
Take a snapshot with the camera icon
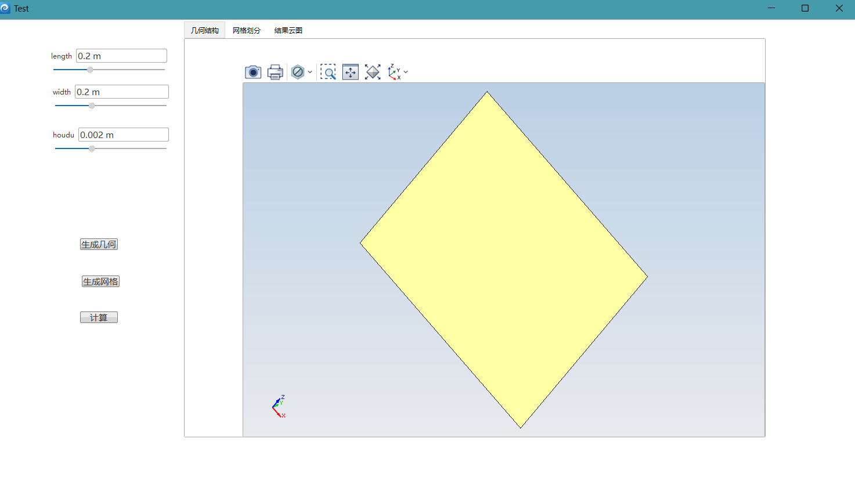(253, 72)
